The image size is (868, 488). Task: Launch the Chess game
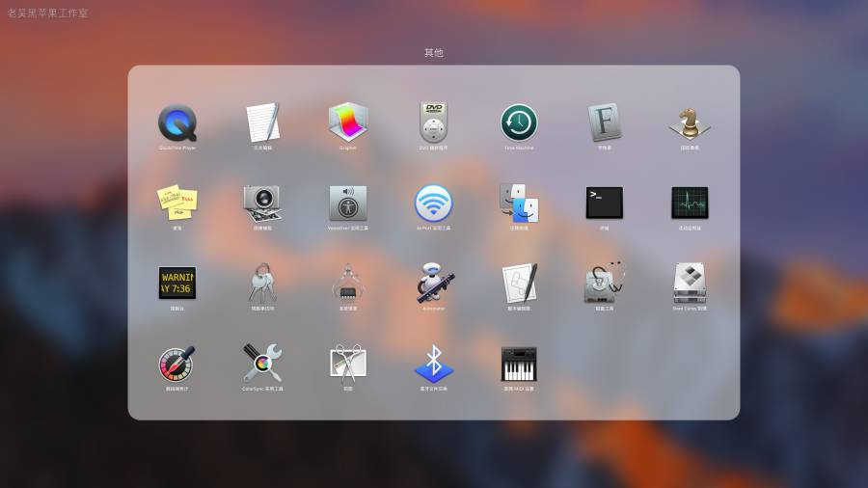coord(690,122)
